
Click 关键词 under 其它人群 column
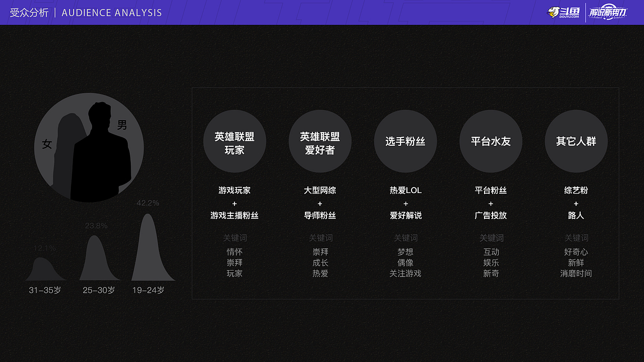[x=577, y=238]
